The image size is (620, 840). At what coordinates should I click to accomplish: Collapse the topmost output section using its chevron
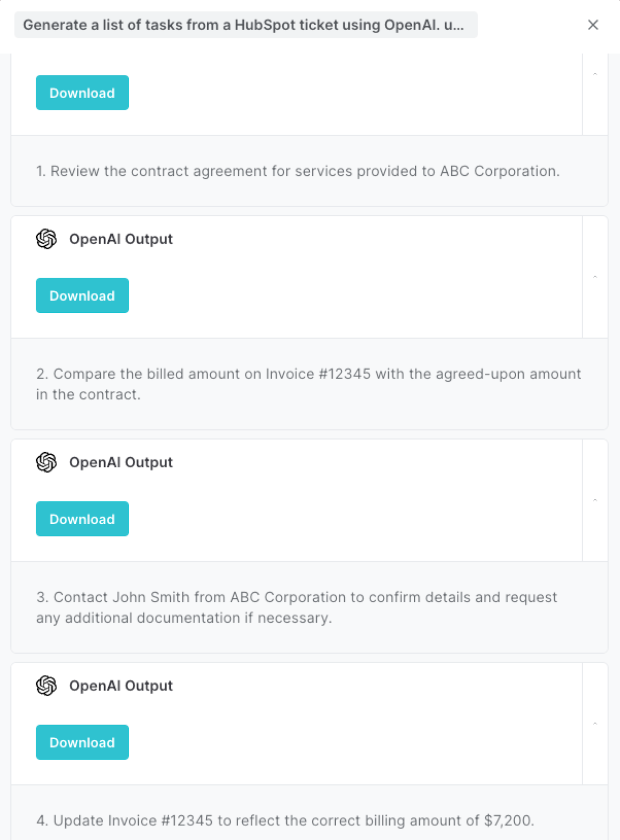(595, 73)
